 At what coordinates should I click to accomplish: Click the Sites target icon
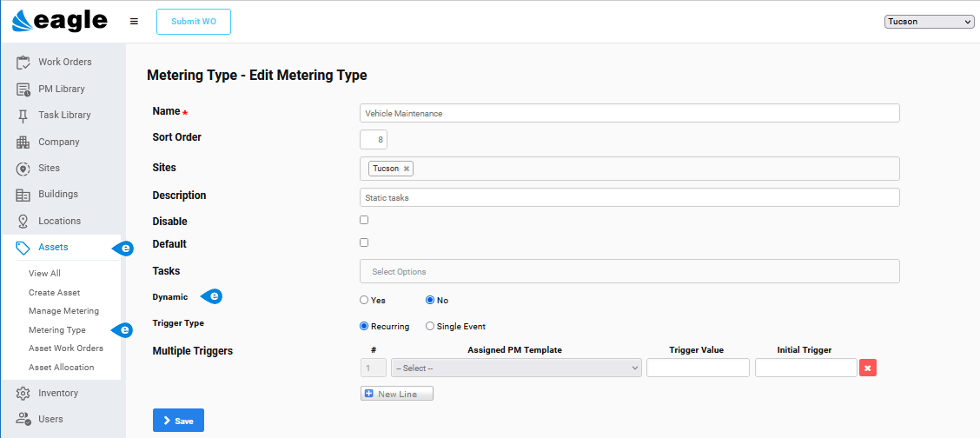click(x=23, y=168)
